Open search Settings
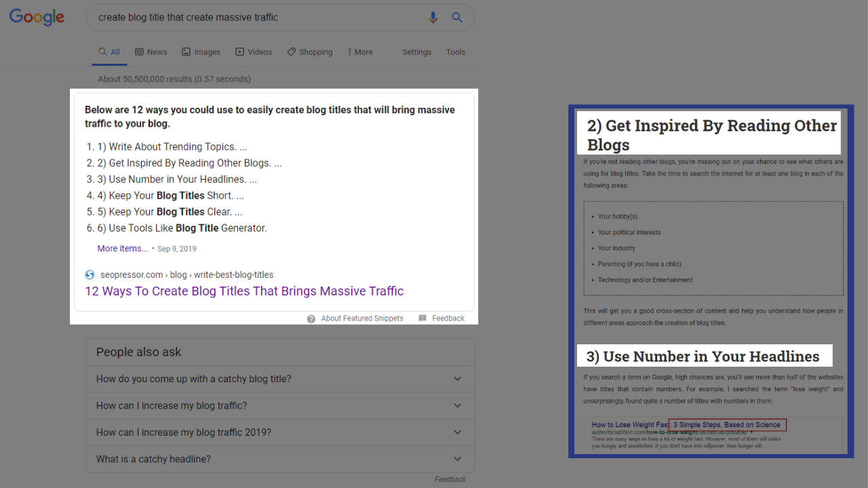This screenshot has width=868, height=488. coord(416,52)
